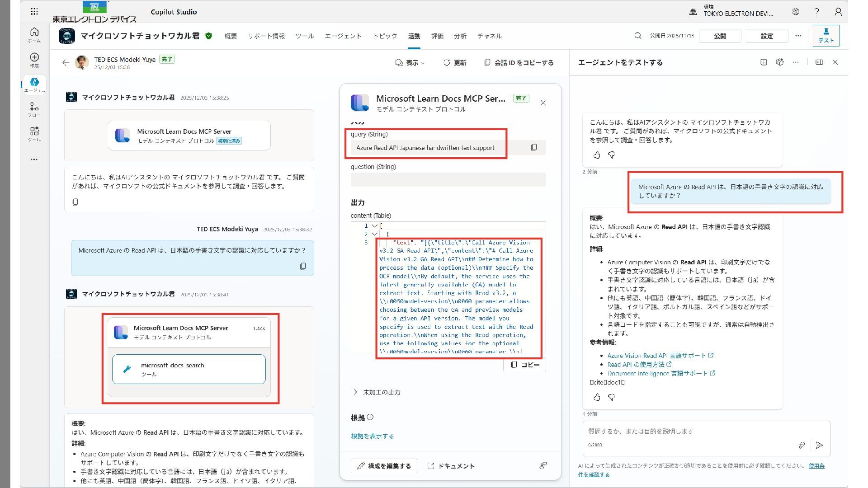Expand the 表示 dropdown
This screenshot has height=488, width=868.
[410, 63]
